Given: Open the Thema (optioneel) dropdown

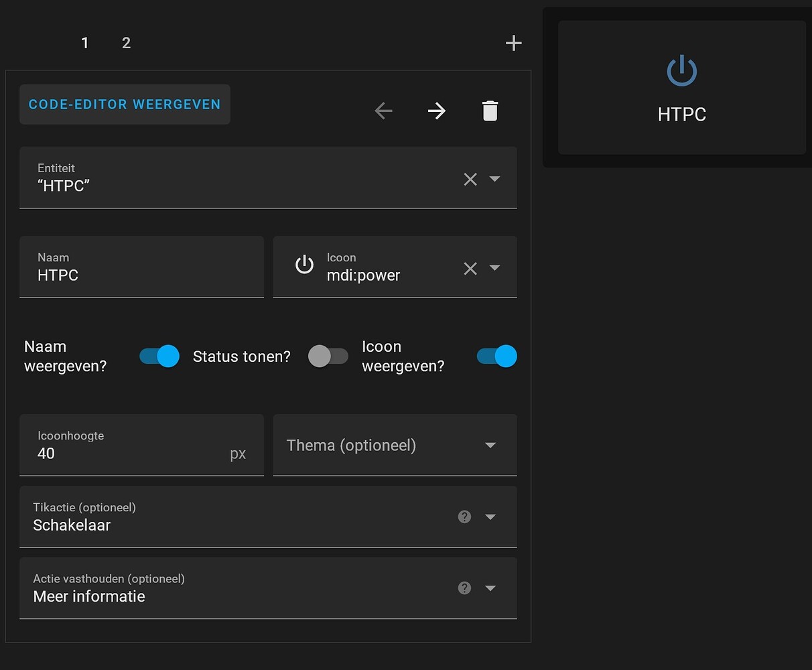Looking at the screenshot, I should tap(490, 445).
